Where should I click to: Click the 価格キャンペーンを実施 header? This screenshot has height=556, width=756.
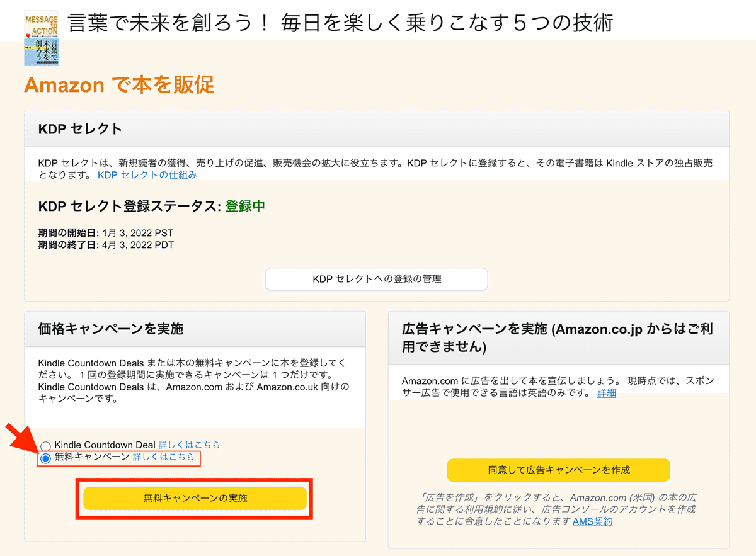tap(195, 329)
